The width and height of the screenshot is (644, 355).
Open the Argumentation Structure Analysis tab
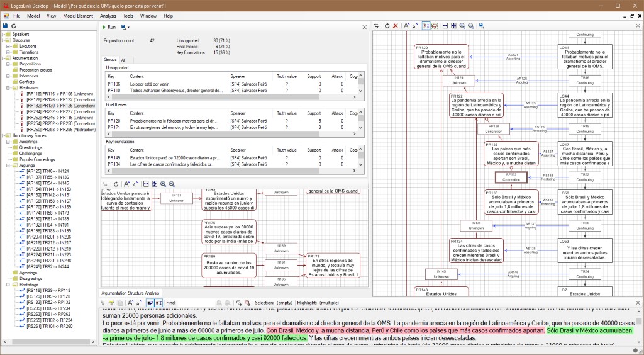pos(130,293)
